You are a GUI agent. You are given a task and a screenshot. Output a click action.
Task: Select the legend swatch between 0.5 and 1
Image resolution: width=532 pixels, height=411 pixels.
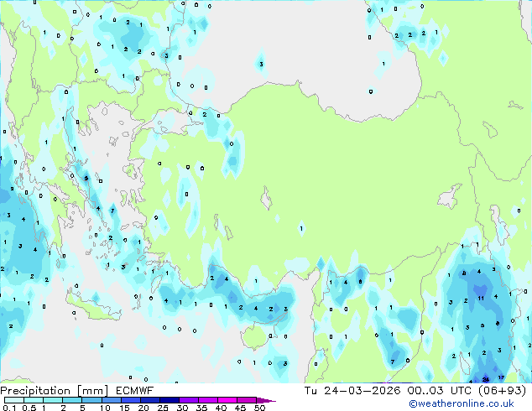click(x=34, y=400)
